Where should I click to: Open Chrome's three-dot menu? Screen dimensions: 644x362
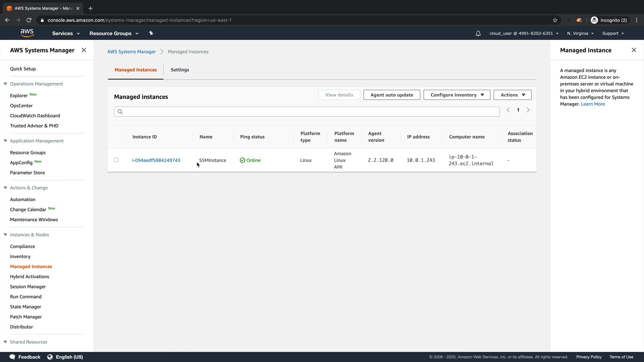click(x=637, y=20)
